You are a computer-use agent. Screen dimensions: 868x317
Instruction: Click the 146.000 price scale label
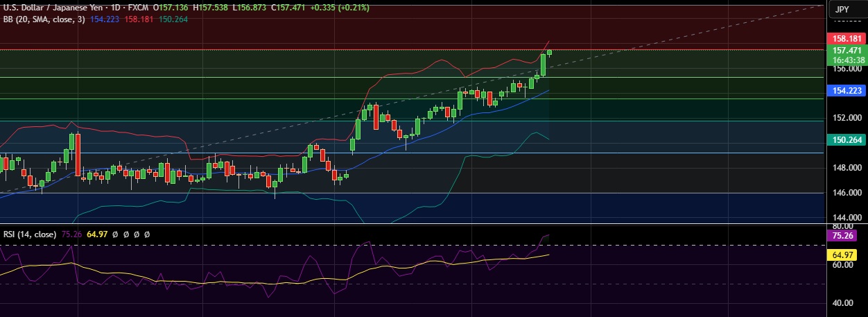tap(847, 193)
